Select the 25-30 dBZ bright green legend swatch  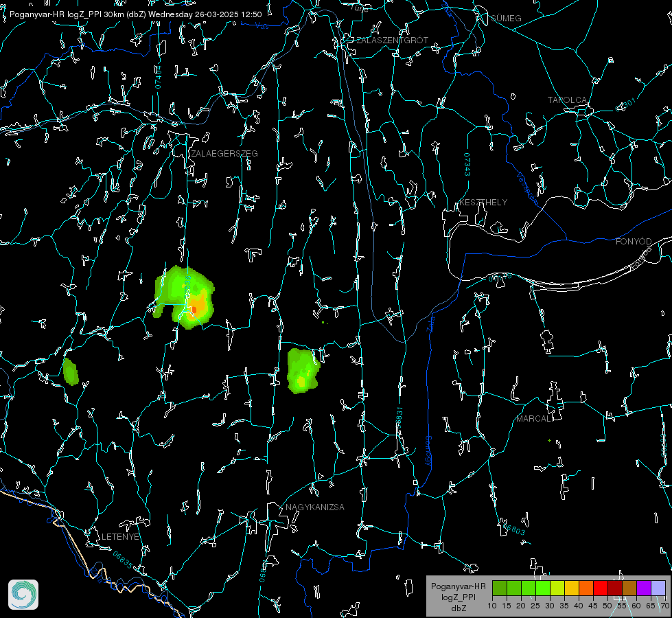(543, 588)
